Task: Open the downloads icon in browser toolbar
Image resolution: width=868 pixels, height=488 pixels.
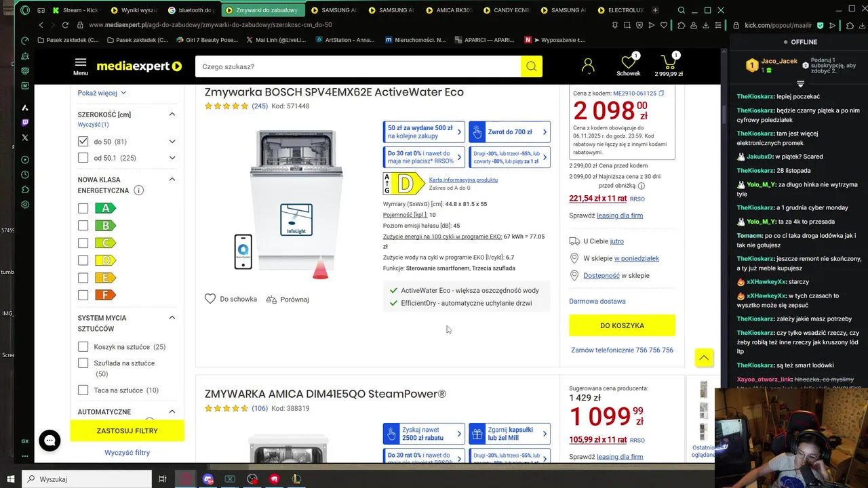Action: [x=707, y=25]
